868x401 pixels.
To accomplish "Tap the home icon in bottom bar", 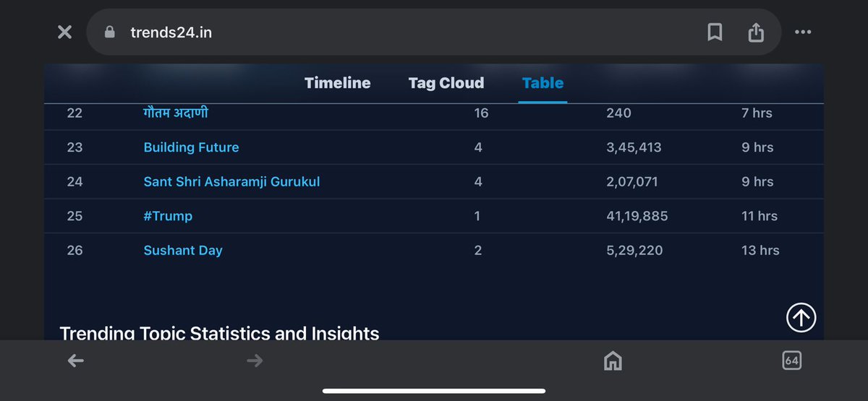I will click(x=613, y=361).
